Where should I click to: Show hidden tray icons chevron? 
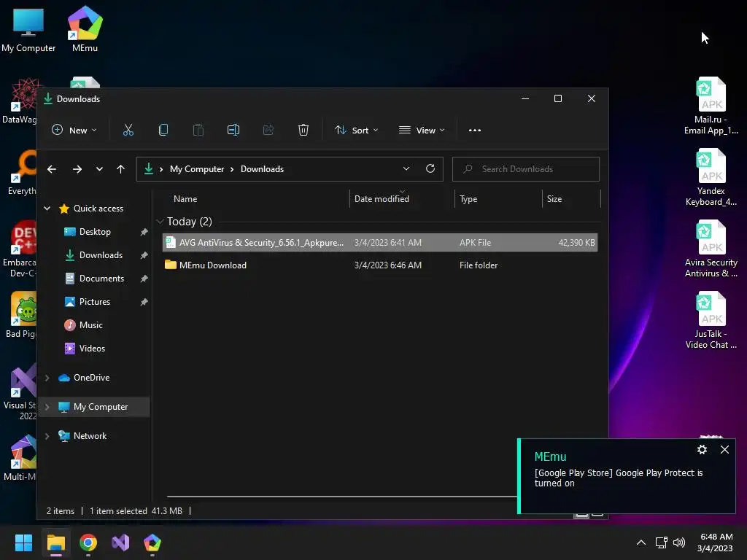click(x=641, y=542)
